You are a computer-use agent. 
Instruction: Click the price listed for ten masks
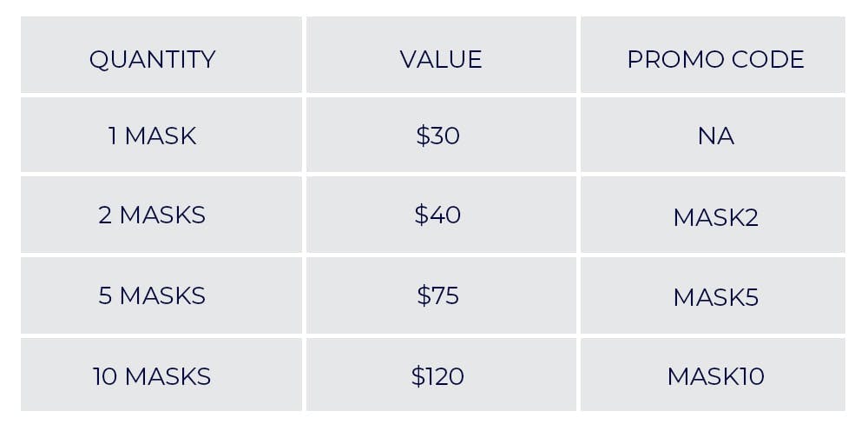click(x=438, y=376)
